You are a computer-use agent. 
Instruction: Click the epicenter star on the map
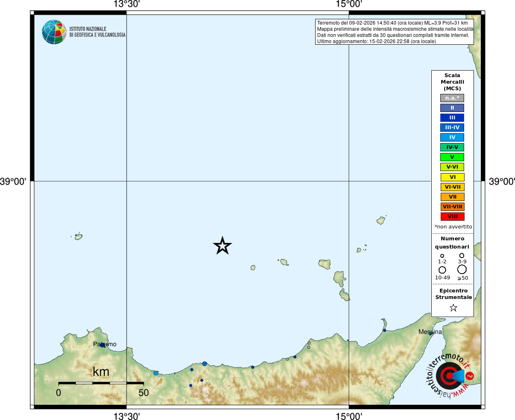pyautogui.click(x=222, y=246)
